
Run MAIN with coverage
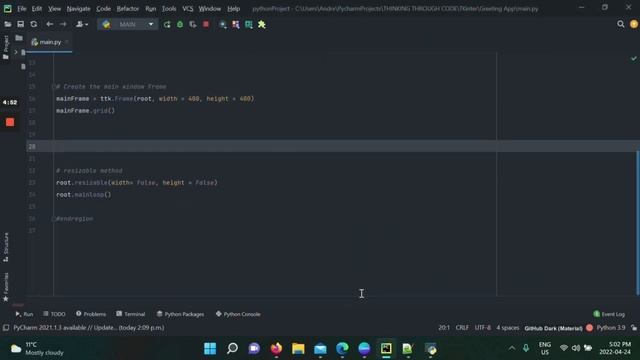point(193,24)
